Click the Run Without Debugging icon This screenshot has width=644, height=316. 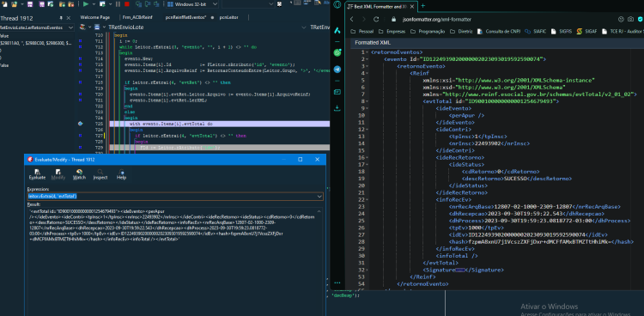point(102,4)
